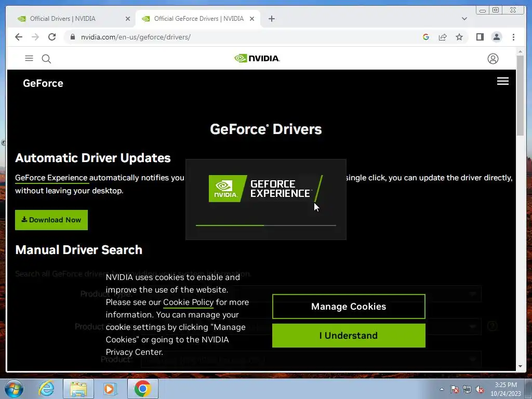Click the GeForce Experience loading progress bar
532x399 pixels.
265,225
